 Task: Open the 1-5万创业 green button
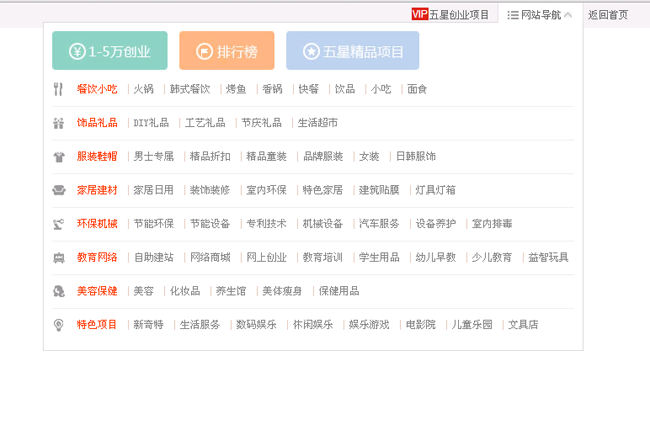pos(110,51)
